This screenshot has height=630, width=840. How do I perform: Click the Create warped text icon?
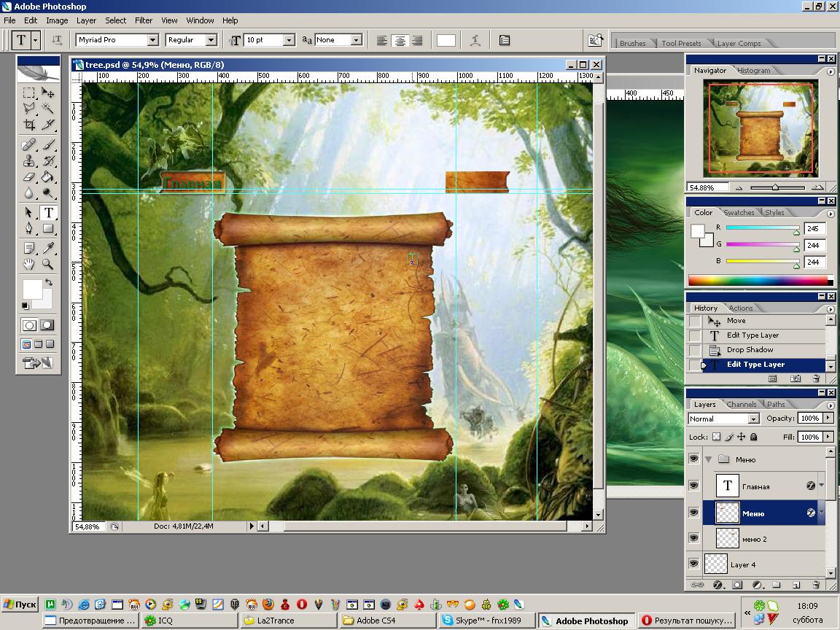click(x=475, y=40)
